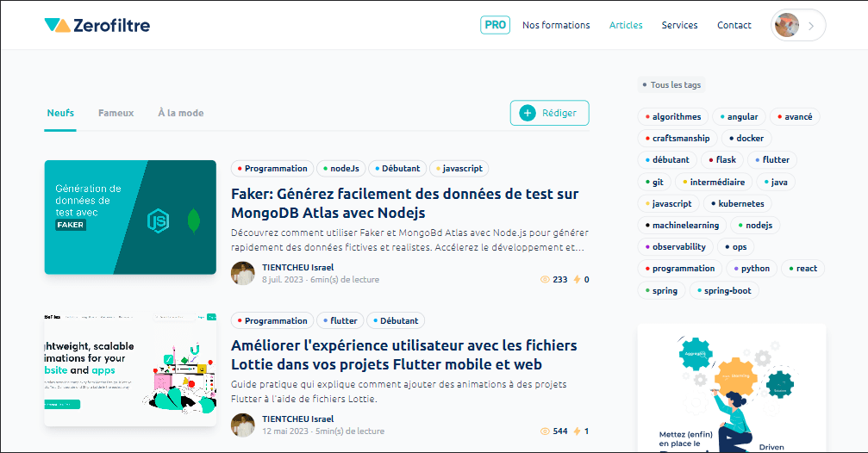Filter by programmation sidebar tag
Image resolution: width=868 pixels, height=453 pixels.
tap(680, 268)
